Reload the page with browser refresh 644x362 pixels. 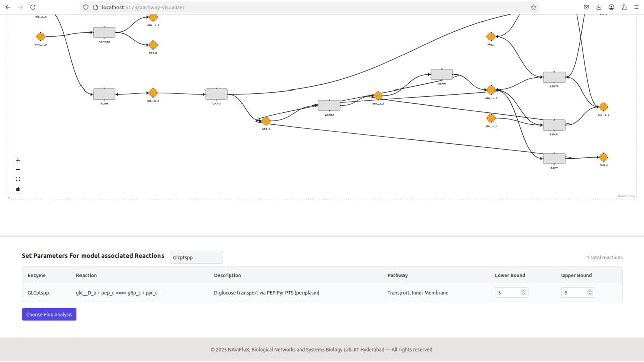pyautogui.click(x=33, y=7)
